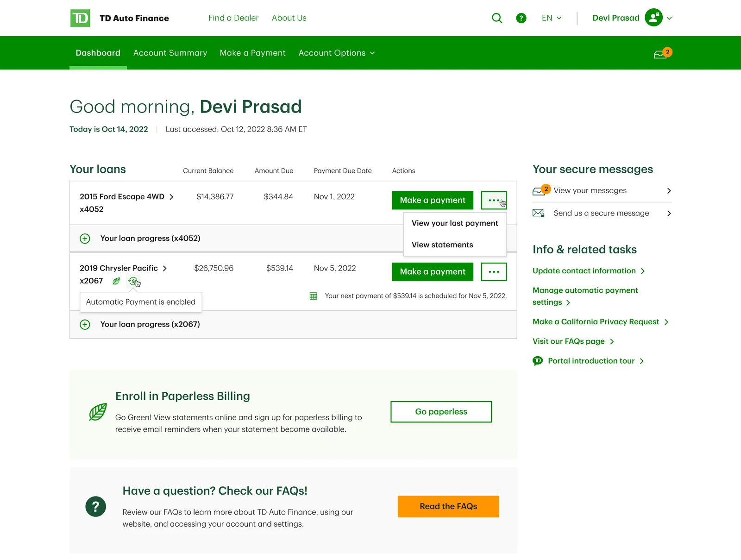The height and width of the screenshot is (560, 741).
Task: Open profile menu chevron beside avatar
Action: click(x=669, y=19)
